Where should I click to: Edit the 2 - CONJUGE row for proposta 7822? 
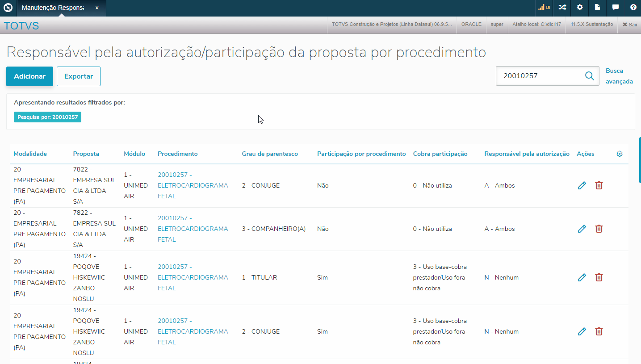pos(582,185)
